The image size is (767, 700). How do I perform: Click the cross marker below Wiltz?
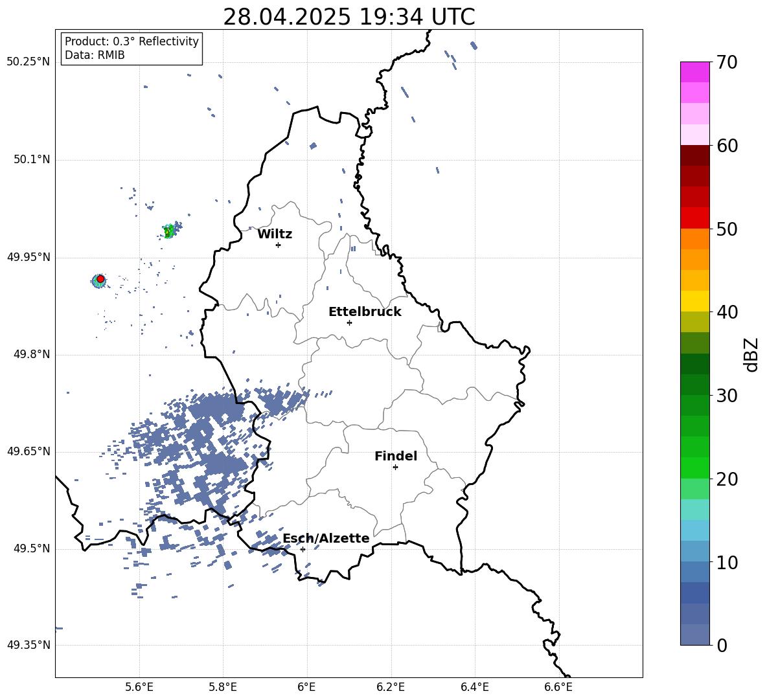tap(278, 245)
